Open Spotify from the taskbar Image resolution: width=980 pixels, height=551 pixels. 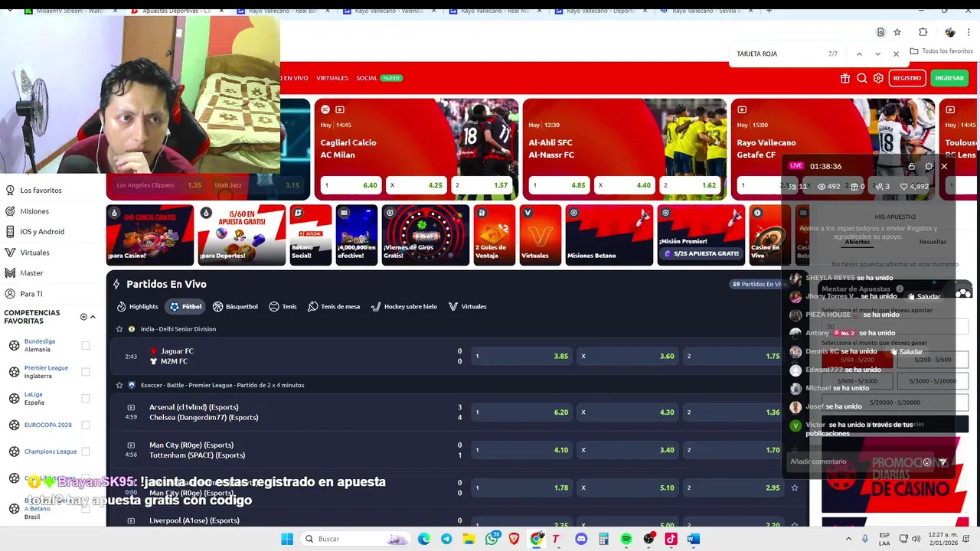pos(626,539)
